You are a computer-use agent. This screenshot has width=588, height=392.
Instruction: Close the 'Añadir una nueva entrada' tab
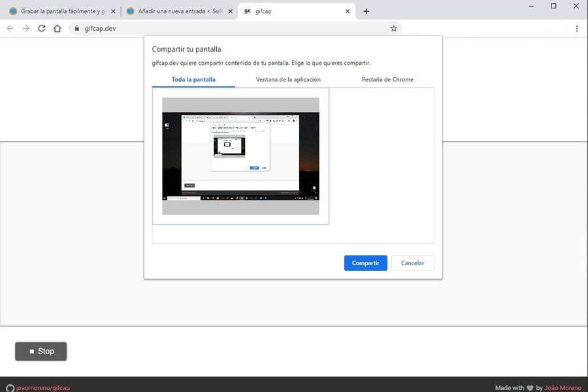230,11
